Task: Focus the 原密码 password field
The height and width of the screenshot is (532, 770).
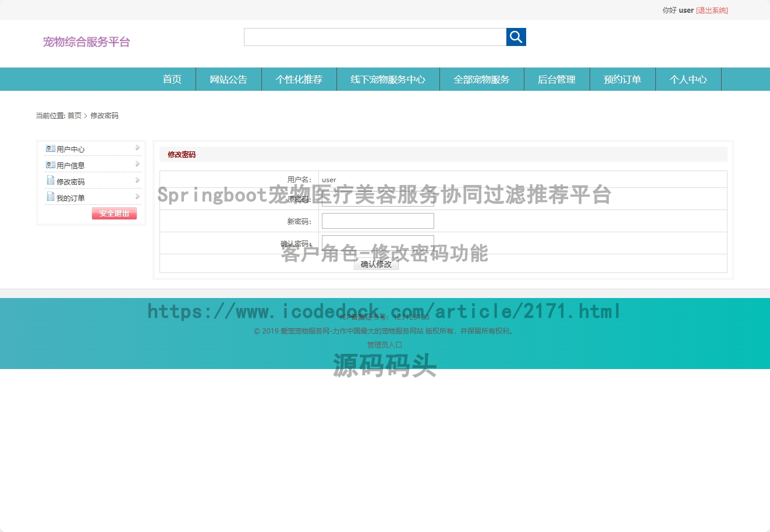Action: coord(378,199)
